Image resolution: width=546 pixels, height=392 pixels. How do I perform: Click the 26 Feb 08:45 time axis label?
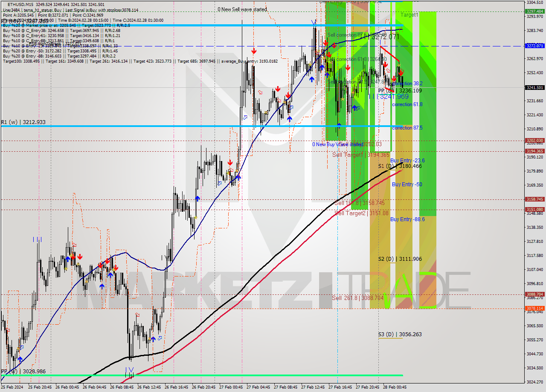122,387
